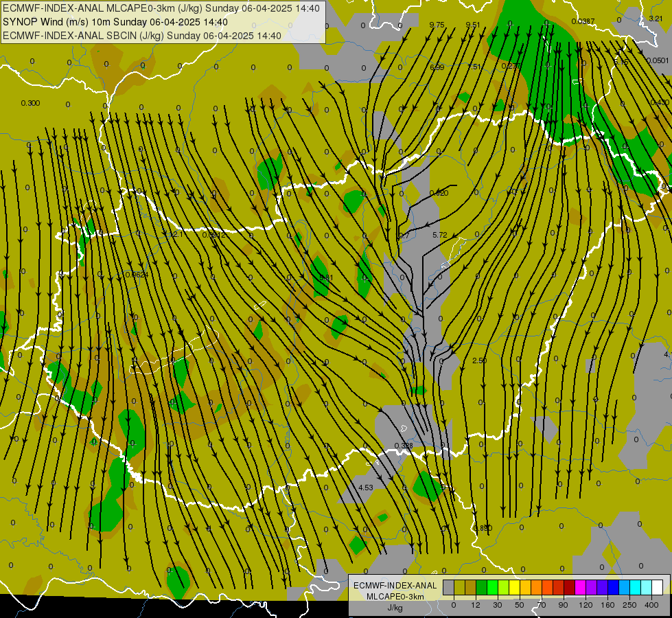672x618 pixels.
Task: Select the 0.0501 map value
Action: click(658, 60)
